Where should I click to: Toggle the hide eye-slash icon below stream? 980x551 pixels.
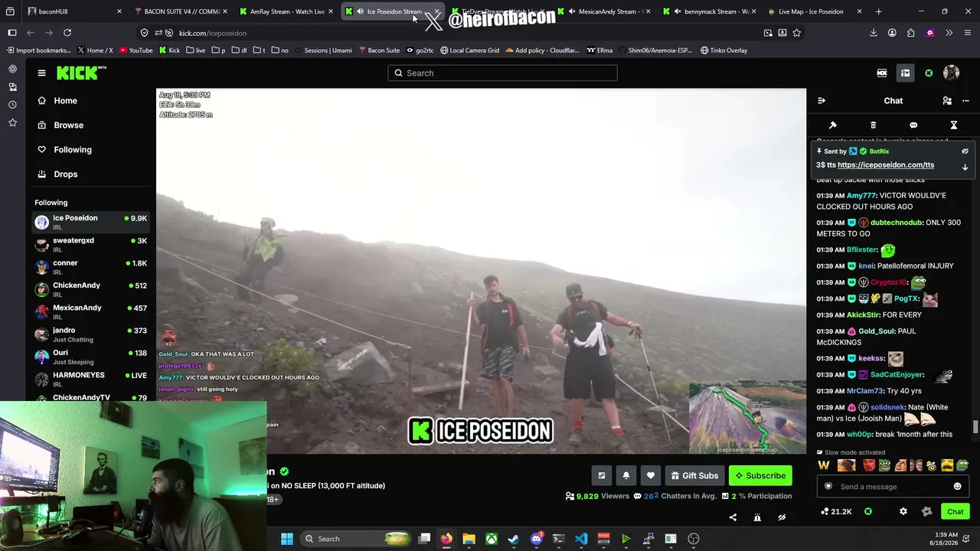click(782, 517)
